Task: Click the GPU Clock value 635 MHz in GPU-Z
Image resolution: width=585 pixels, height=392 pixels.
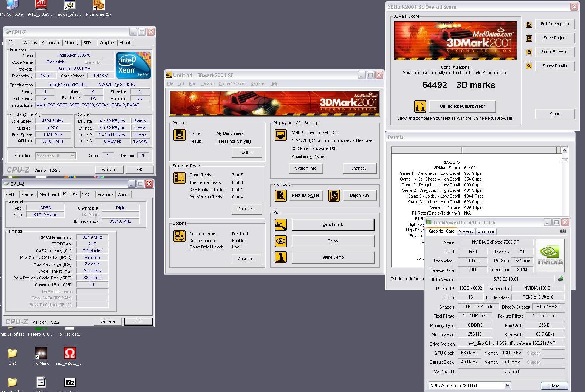Action: [x=469, y=353]
